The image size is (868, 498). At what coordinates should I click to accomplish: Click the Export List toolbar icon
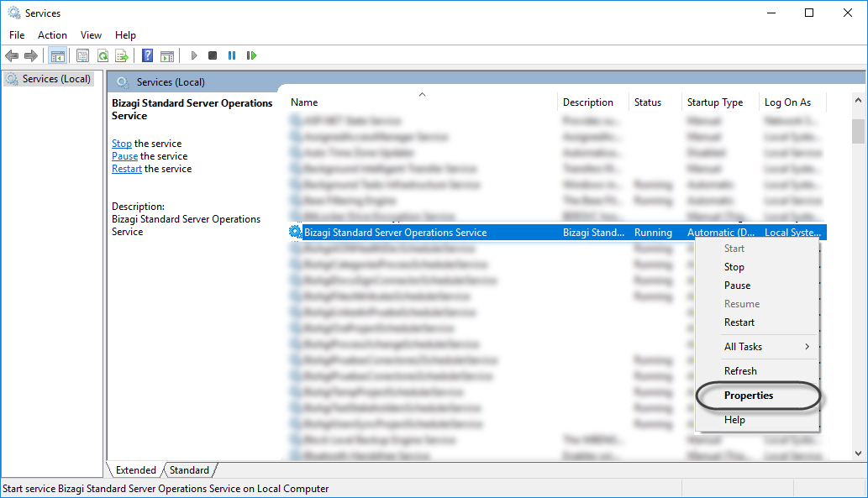tap(122, 55)
